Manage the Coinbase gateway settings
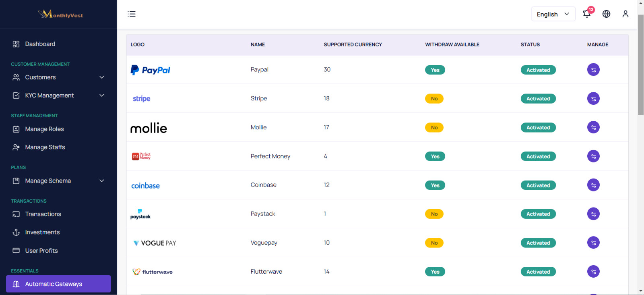644x295 pixels. 593,185
